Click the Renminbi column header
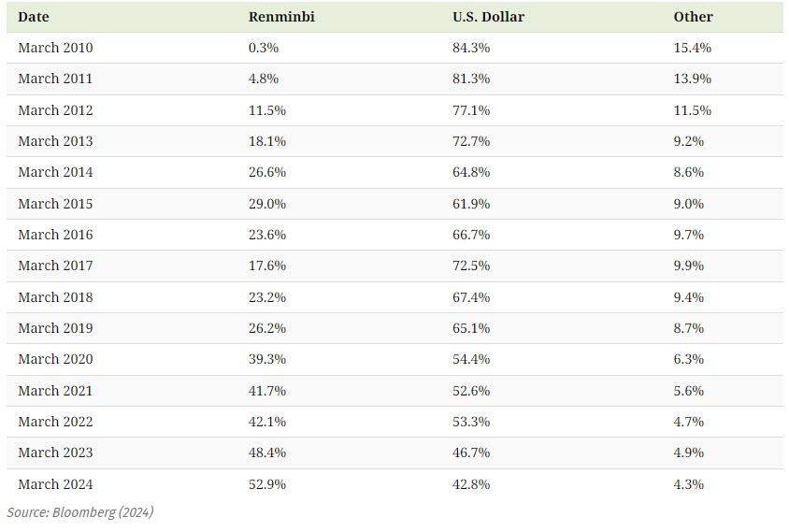 pyautogui.click(x=281, y=17)
